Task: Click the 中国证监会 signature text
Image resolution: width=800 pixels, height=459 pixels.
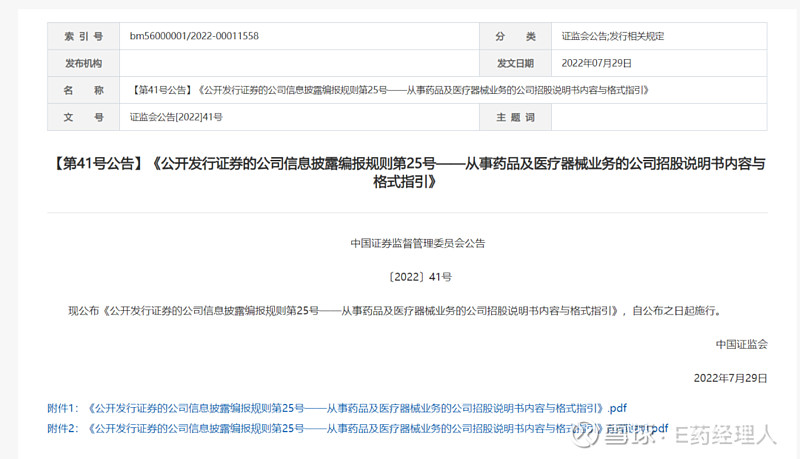Action: pos(741,344)
